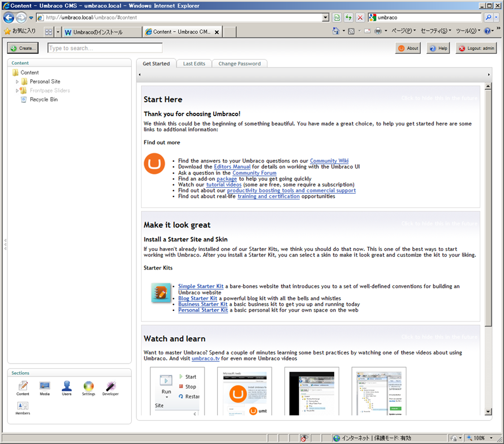Open the Settings section icon
Screen dimensions: 504x444
(x=88, y=388)
